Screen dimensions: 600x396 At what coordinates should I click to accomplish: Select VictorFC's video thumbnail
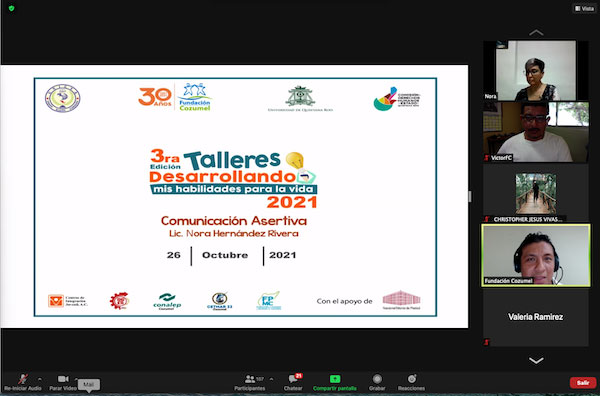tap(536, 132)
